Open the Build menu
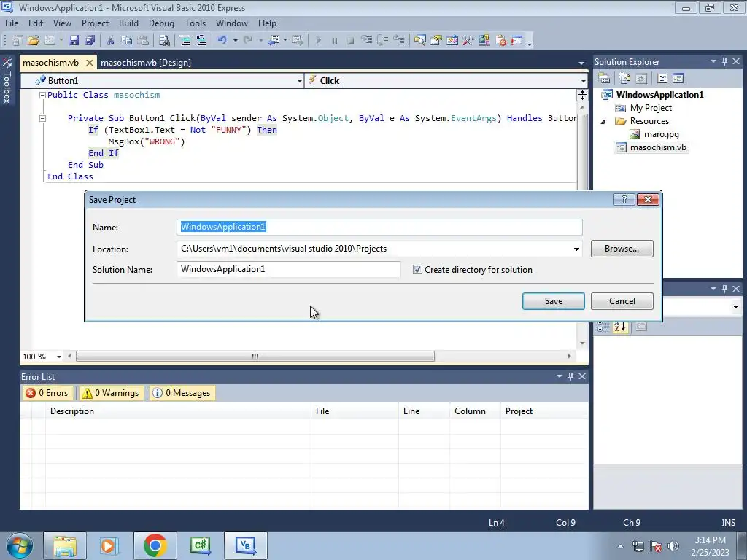The width and height of the screenshot is (747, 560). (128, 23)
